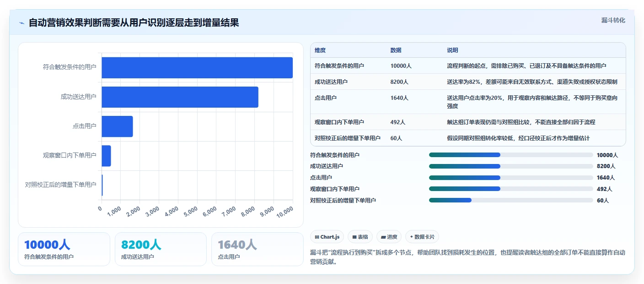Click table value 8200人
The height and width of the screenshot is (284, 644).
pyautogui.click(x=399, y=82)
